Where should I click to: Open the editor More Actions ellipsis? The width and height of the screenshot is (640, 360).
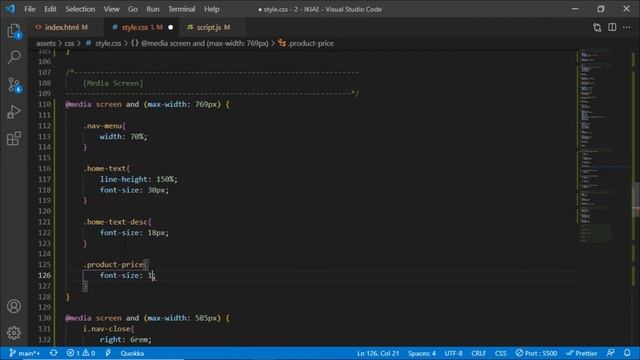click(x=627, y=27)
